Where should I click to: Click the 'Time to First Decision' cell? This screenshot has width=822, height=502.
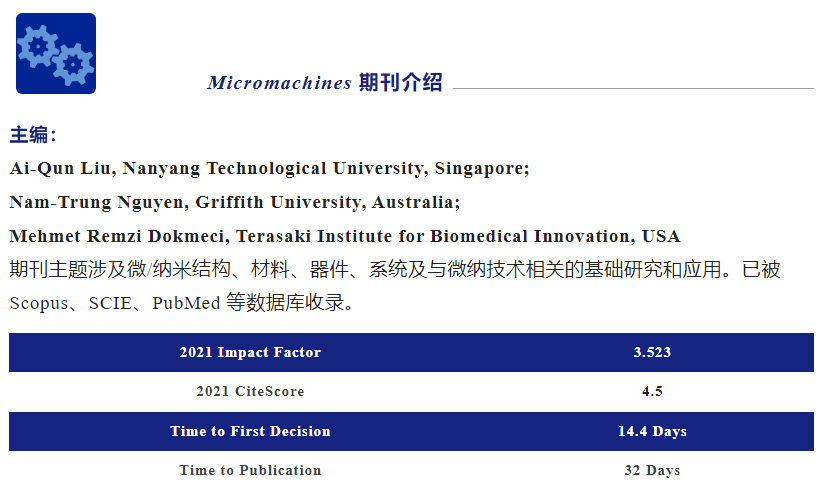(x=250, y=431)
